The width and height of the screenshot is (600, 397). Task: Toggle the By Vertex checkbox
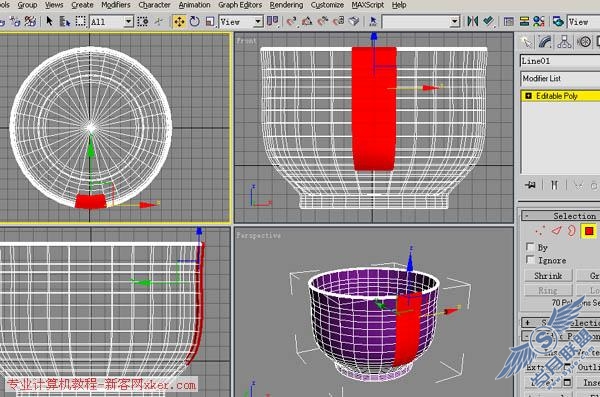[x=530, y=247]
